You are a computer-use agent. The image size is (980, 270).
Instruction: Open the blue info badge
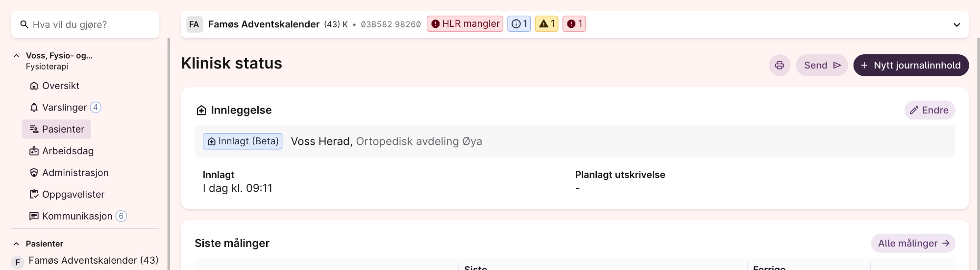click(x=519, y=24)
